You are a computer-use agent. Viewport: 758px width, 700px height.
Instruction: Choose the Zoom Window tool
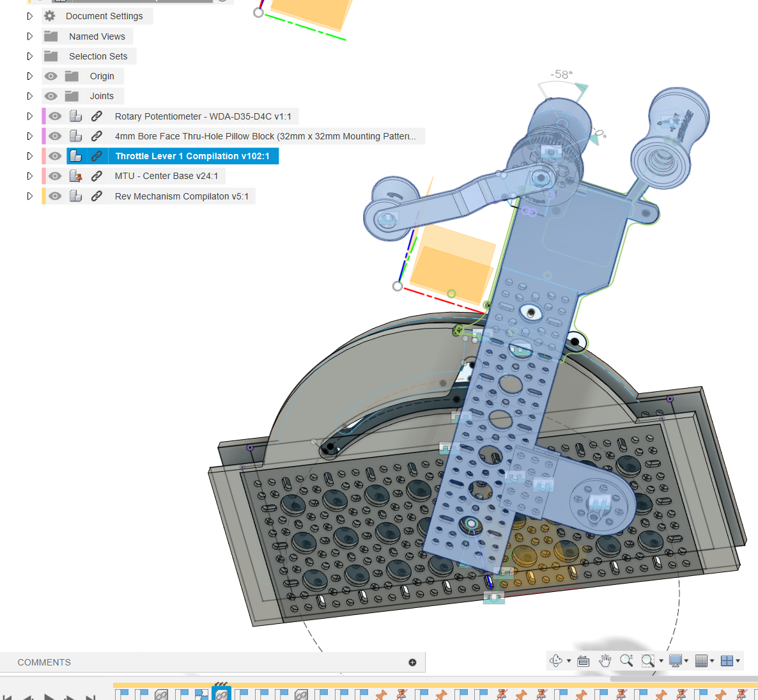tap(647, 660)
